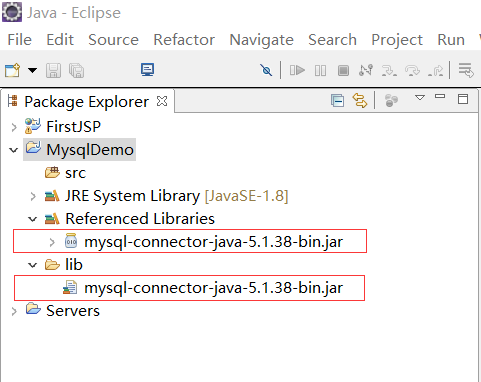
Task: Select the src source folder
Action: tap(75, 173)
